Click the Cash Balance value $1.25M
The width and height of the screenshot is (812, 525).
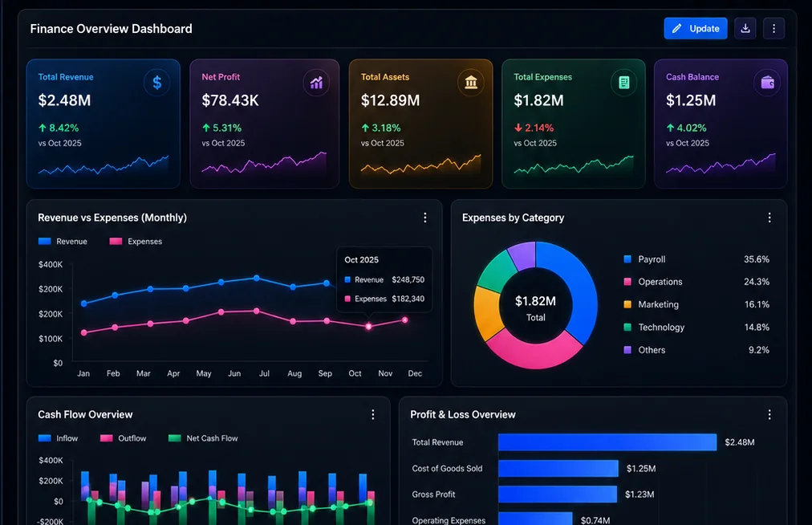pyautogui.click(x=691, y=100)
